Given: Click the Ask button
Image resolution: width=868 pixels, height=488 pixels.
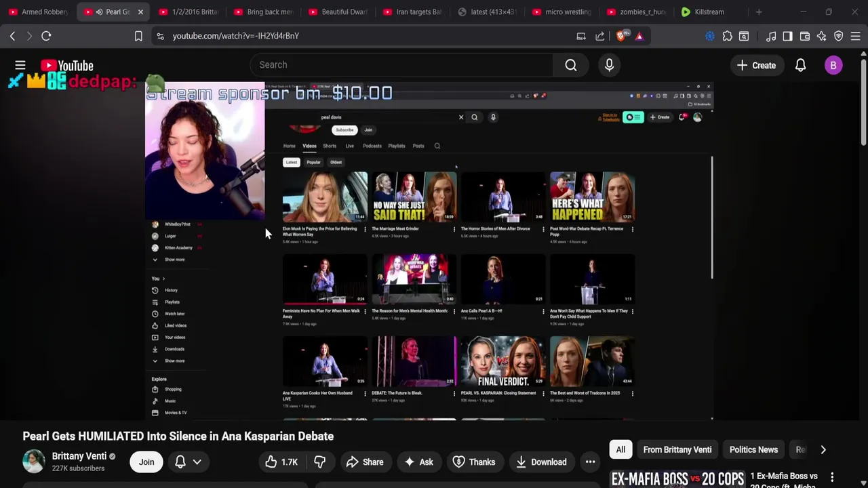Looking at the screenshot, I should coord(418,462).
